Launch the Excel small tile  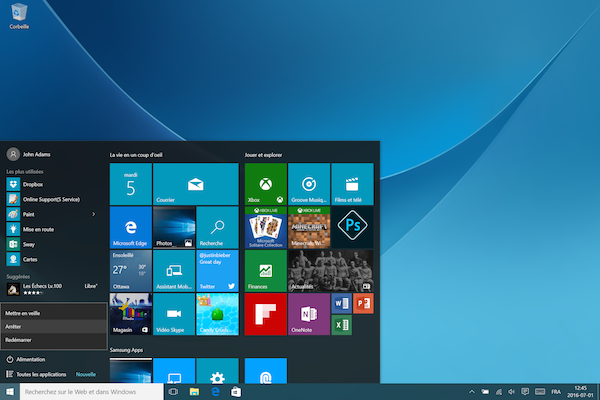pos(341,325)
